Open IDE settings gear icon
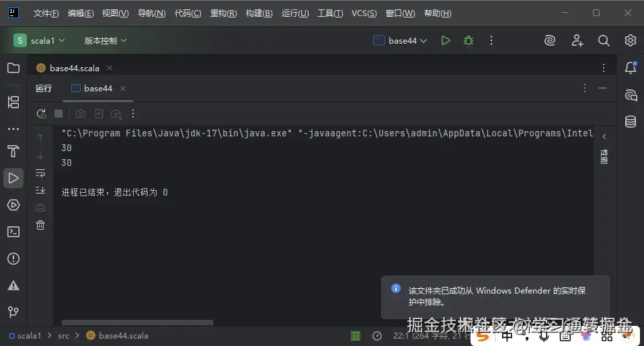 (x=631, y=40)
